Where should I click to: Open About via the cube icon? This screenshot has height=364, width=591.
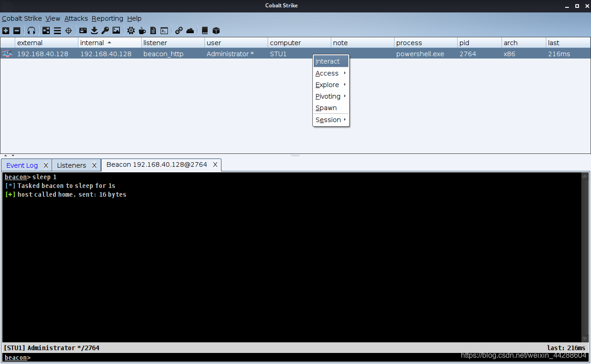point(216,31)
